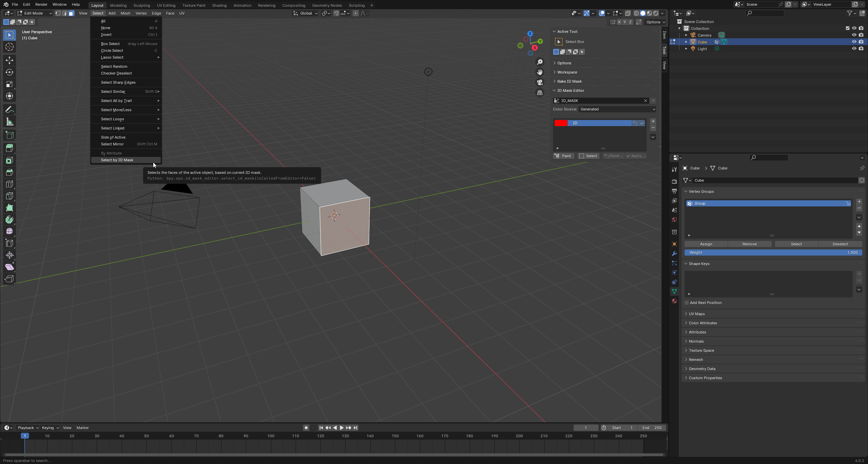The width and height of the screenshot is (868, 464).
Task: Select the 3D Cursor tool
Action: tap(9, 47)
